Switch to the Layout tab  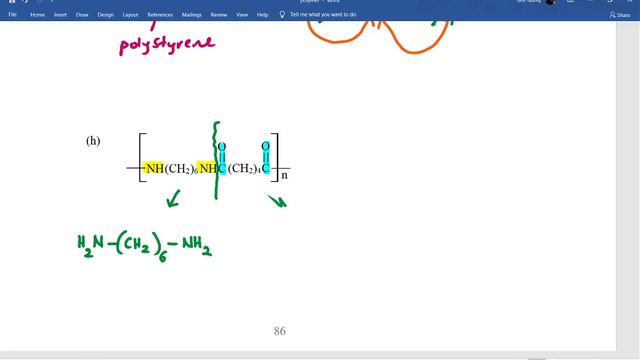(x=130, y=15)
